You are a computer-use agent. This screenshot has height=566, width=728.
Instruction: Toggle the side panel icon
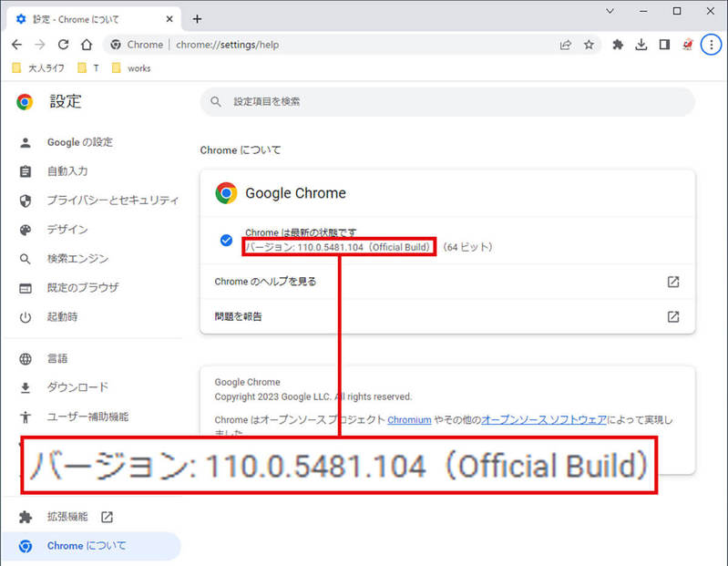tap(664, 45)
